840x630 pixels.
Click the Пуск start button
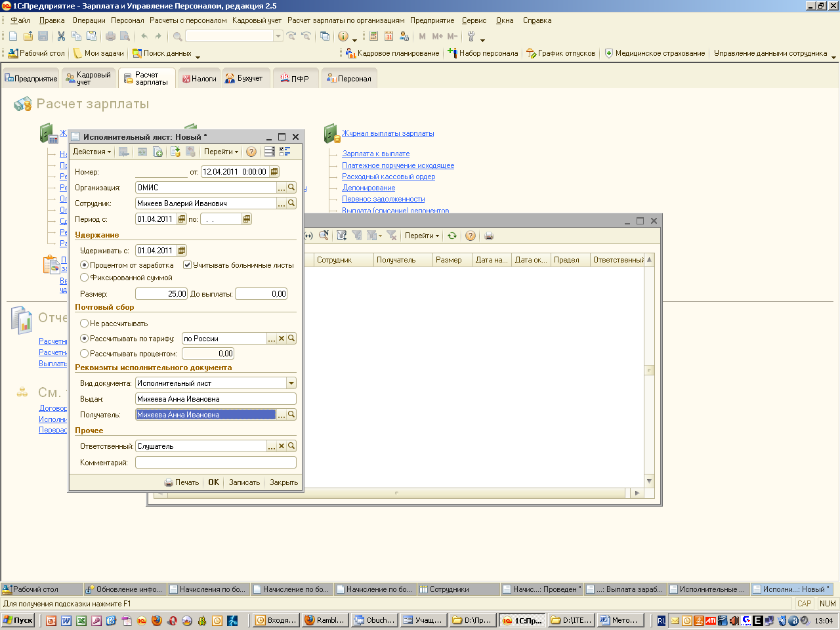click(18, 620)
